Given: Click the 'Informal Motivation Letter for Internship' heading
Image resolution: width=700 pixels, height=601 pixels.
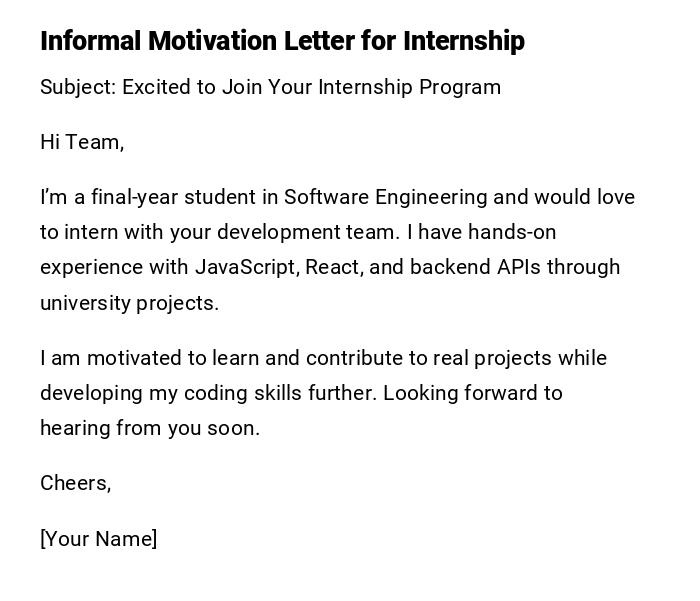Looking at the screenshot, I should point(282,41).
